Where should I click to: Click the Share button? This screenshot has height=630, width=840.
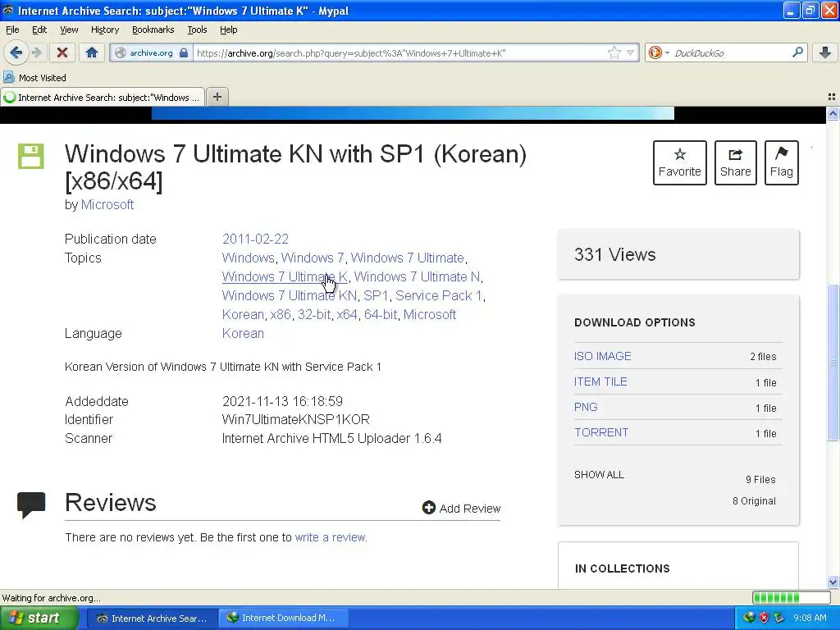[x=735, y=163]
